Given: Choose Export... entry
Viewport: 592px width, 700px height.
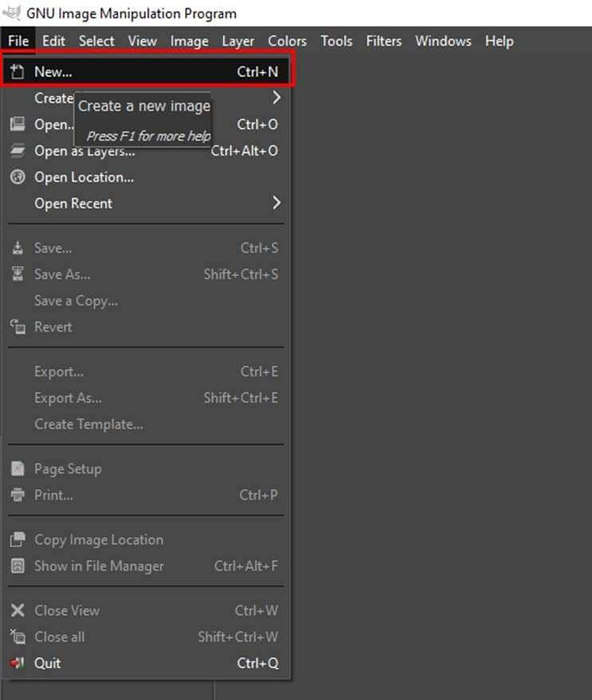Looking at the screenshot, I should pos(59,372).
